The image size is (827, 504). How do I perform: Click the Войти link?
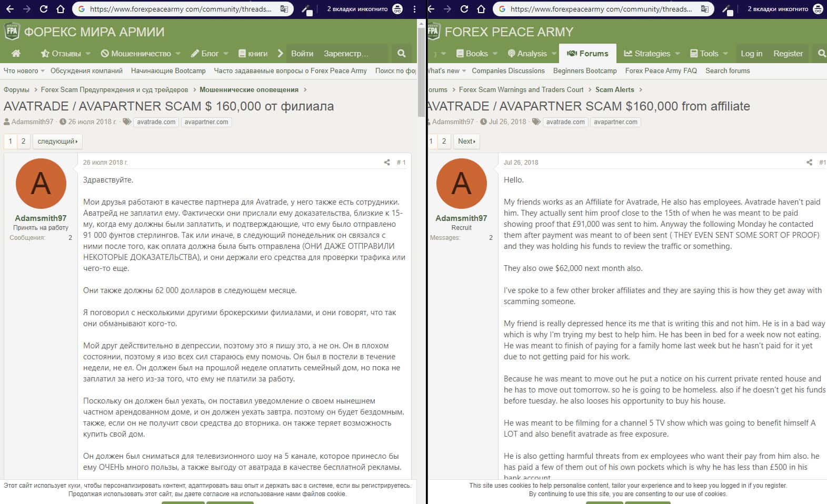click(x=302, y=54)
